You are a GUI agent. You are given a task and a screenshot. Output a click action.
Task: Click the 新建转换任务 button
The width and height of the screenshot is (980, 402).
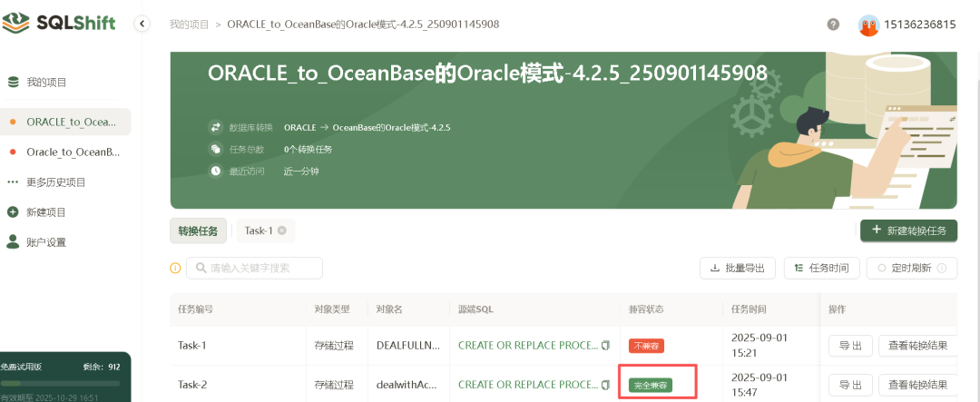(x=908, y=230)
